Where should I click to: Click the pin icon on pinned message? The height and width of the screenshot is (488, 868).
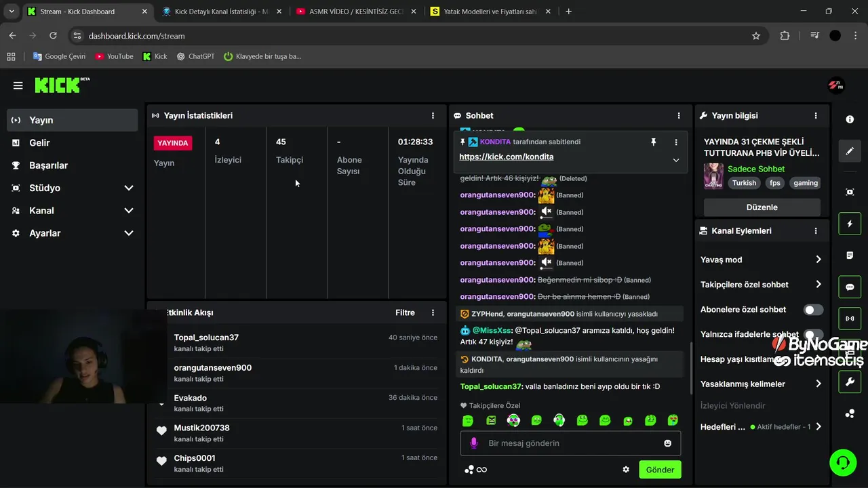[653, 142]
